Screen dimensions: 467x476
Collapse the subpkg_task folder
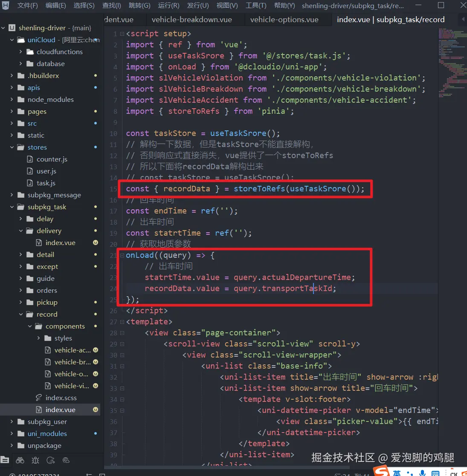click(12, 207)
